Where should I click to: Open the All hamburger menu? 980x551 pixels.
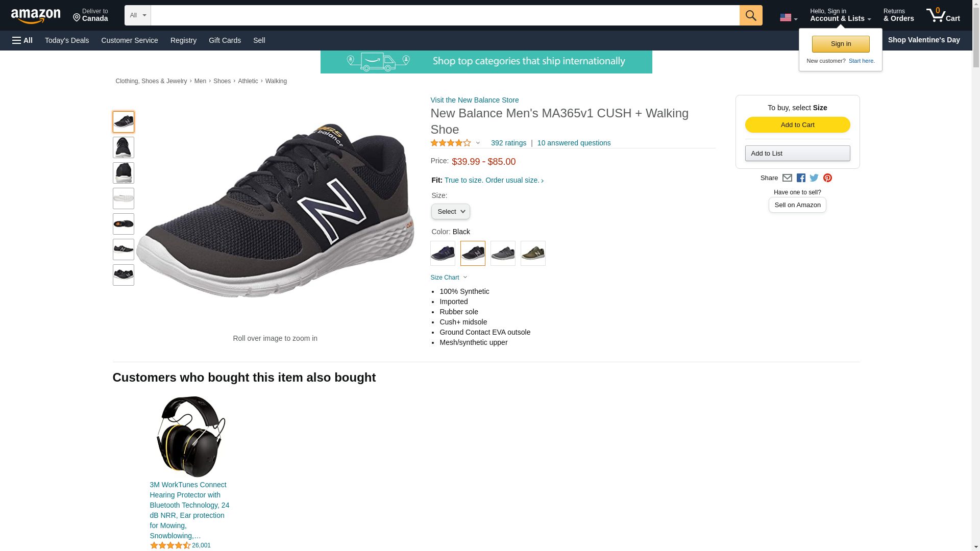click(x=22, y=40)
